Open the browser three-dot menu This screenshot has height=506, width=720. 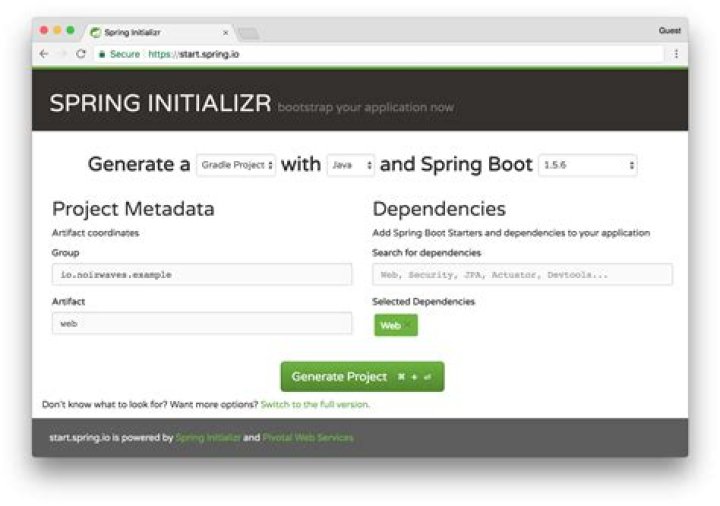(x=676, y=54)
